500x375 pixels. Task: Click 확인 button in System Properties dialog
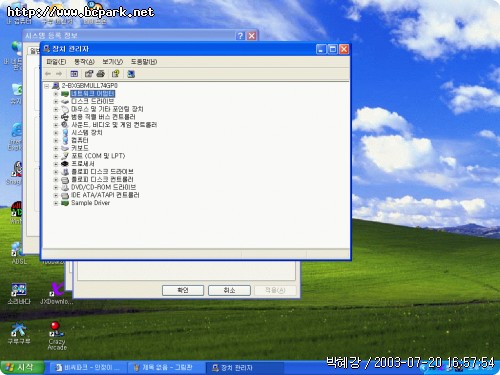[x=183, y=290]
